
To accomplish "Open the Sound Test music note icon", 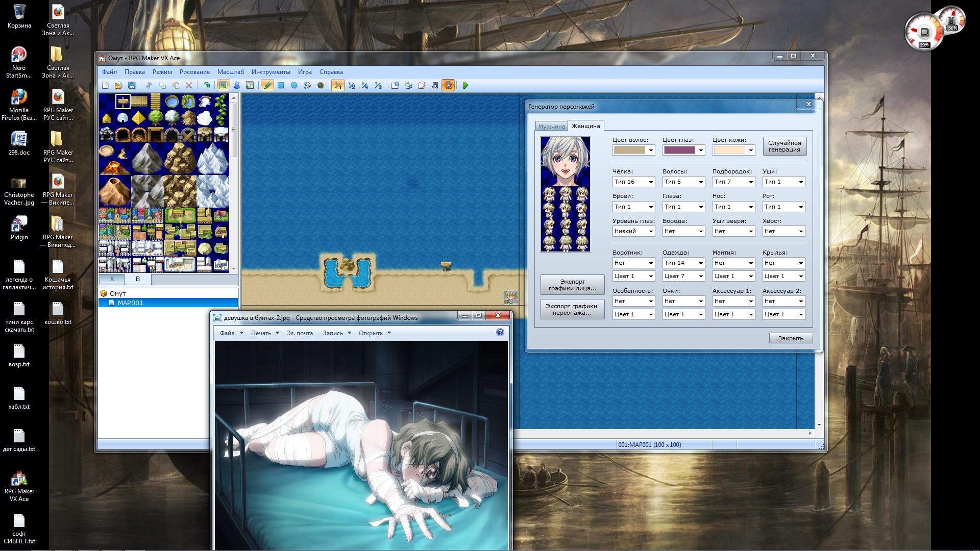I will point(435,86).
